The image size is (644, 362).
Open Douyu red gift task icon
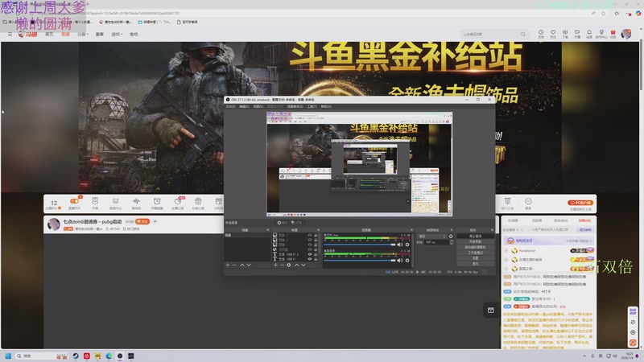613,34
